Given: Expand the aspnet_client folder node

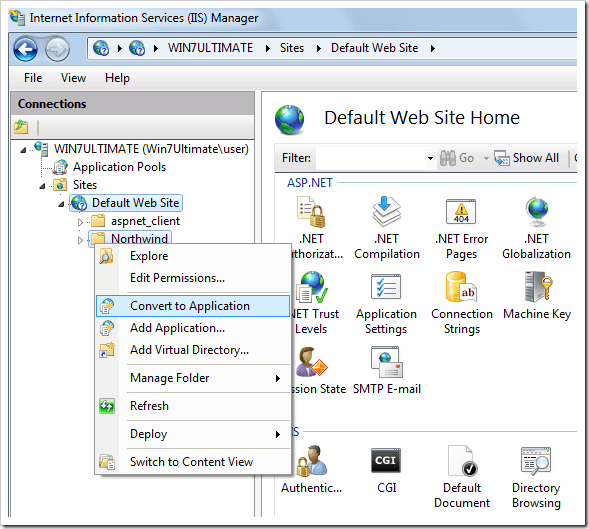Looking at the screenshot, I should (x=80, y=222).
